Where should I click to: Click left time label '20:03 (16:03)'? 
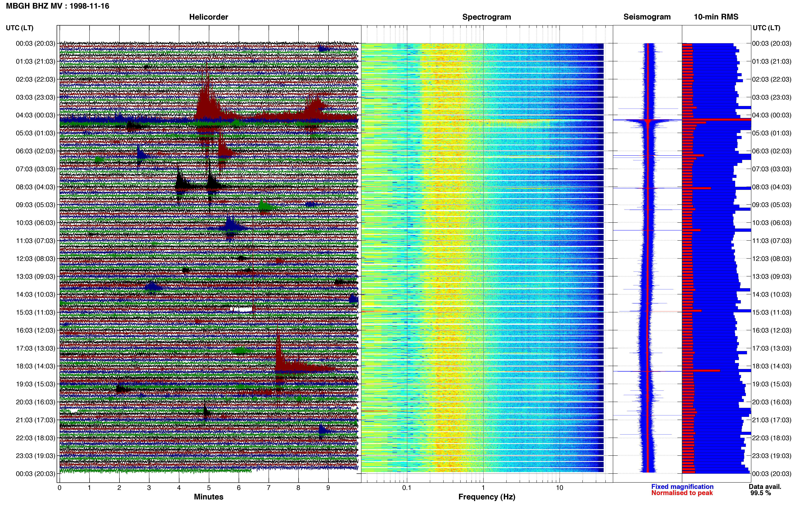coord(36,402)
